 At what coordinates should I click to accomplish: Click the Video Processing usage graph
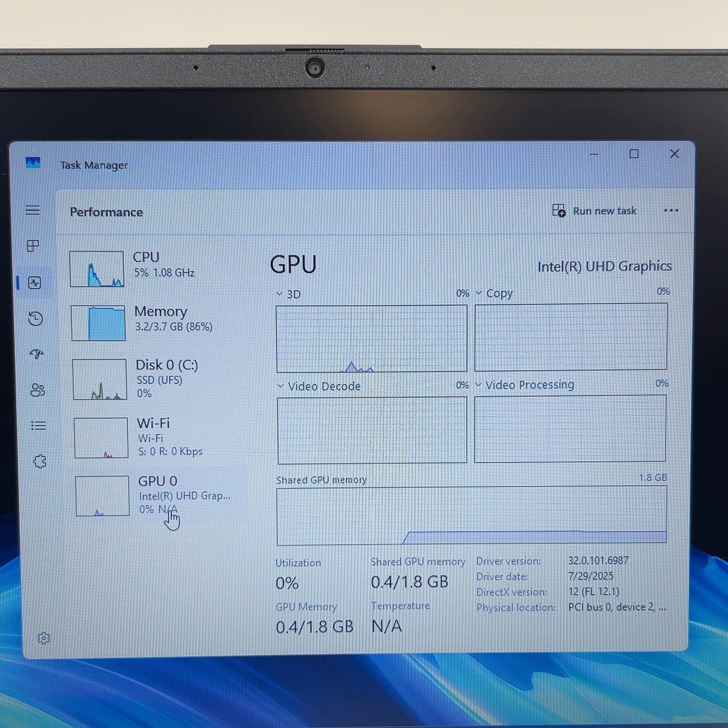(570, 429)
